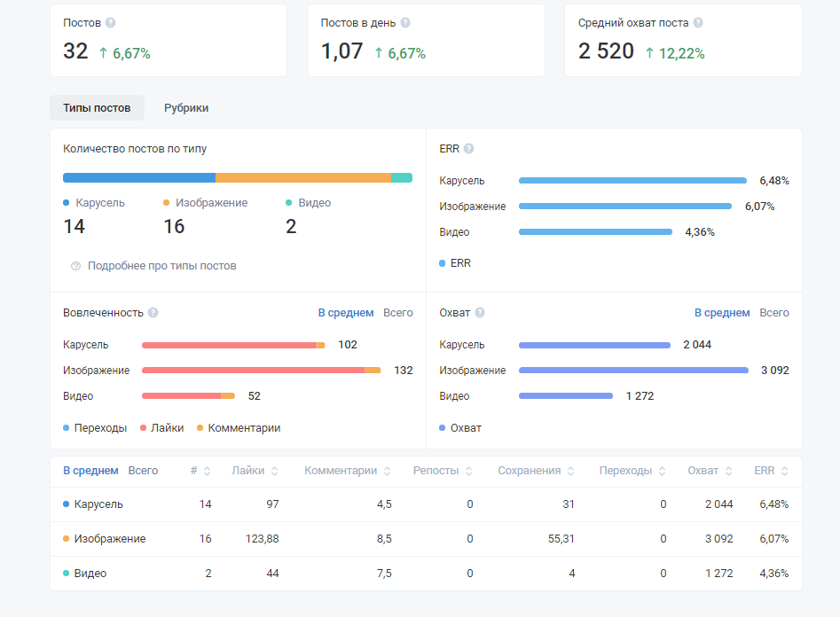Screen dimensions: 840x617
Task: Sort the table by Сохранения
Action: (537, 471)
